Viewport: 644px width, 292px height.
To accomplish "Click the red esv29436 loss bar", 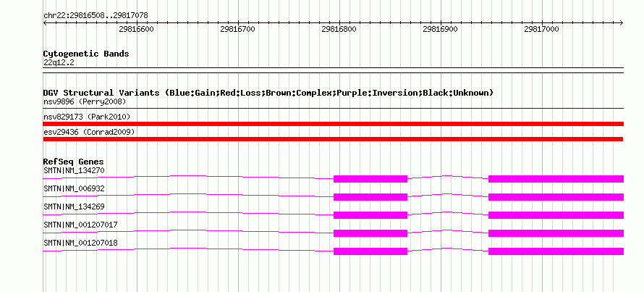I will click(x=333, y=139).
